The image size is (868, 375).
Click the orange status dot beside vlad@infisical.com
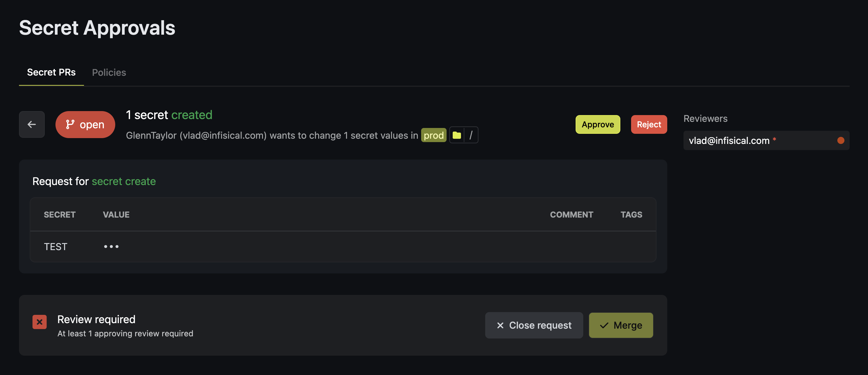click(x=841, y=140)
